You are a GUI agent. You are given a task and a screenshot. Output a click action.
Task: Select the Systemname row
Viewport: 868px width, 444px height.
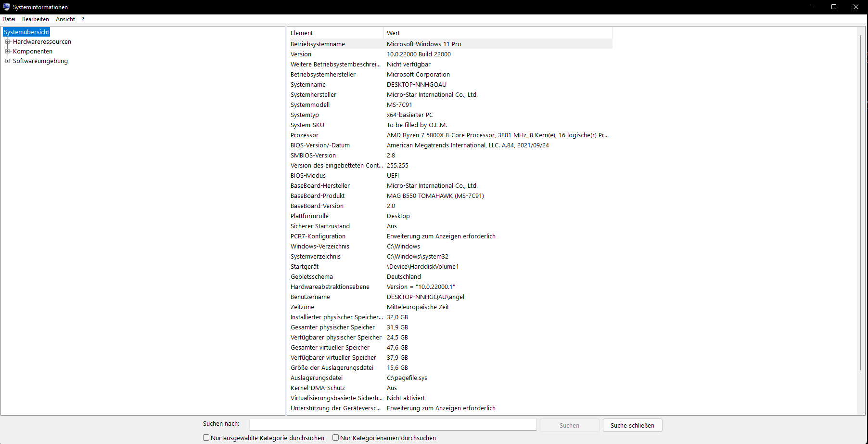pos(450,84)
